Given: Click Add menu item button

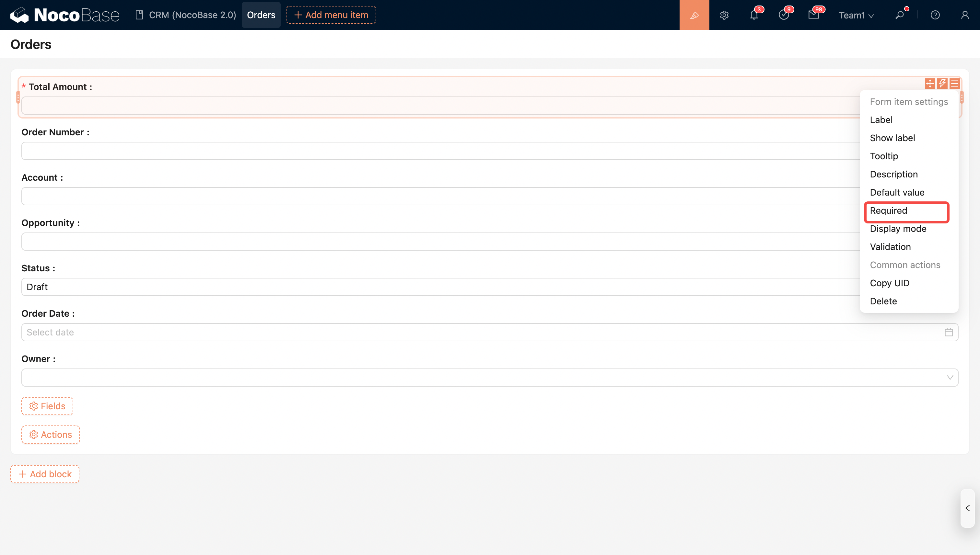Looking at the screenshot, I should 331,15.
